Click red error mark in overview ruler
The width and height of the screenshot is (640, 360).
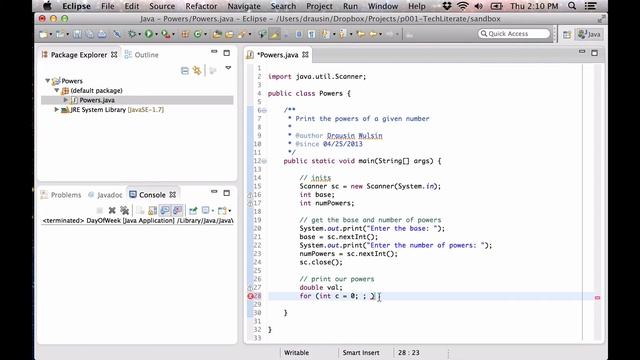pyautogui.click(x=598, y=298)
